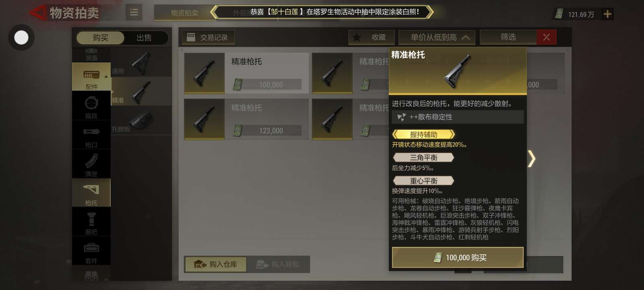Open the hamburger menu icon beside 物资拍卖

(x=134, y=12)
